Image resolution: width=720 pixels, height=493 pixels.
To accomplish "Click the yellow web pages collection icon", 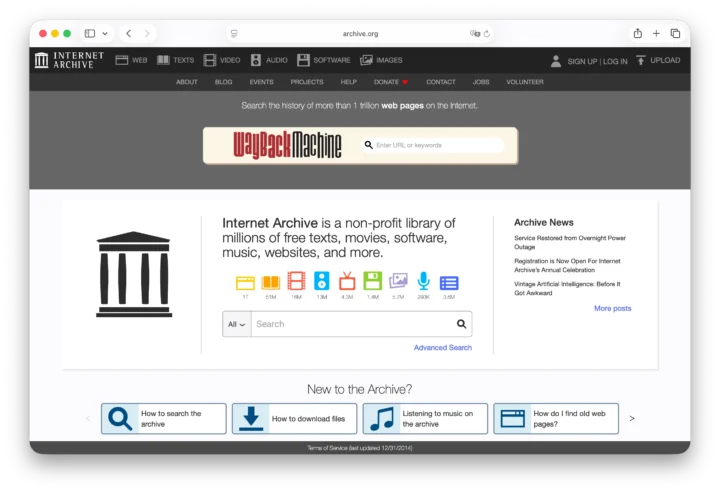I will click(245, 282).
